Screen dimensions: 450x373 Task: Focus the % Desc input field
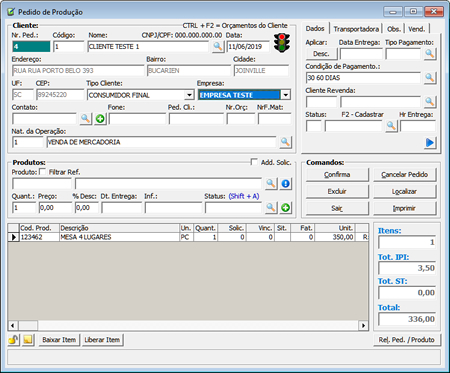tap(86, 208)
